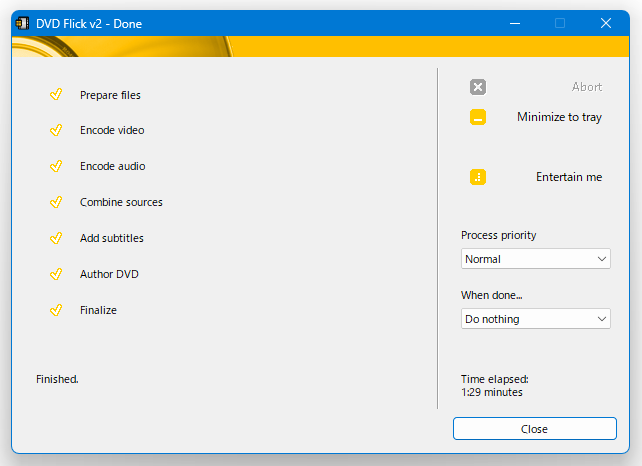This screenshot has width=642, height=466.
Task: Click the Entertain me label
Action: [x=569, y=177]
